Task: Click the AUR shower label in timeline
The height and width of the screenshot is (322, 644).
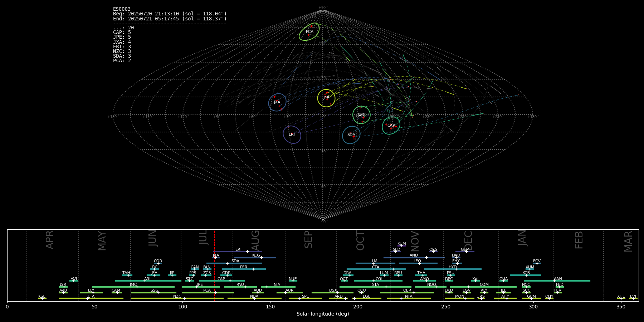Action: click(289, 291)
